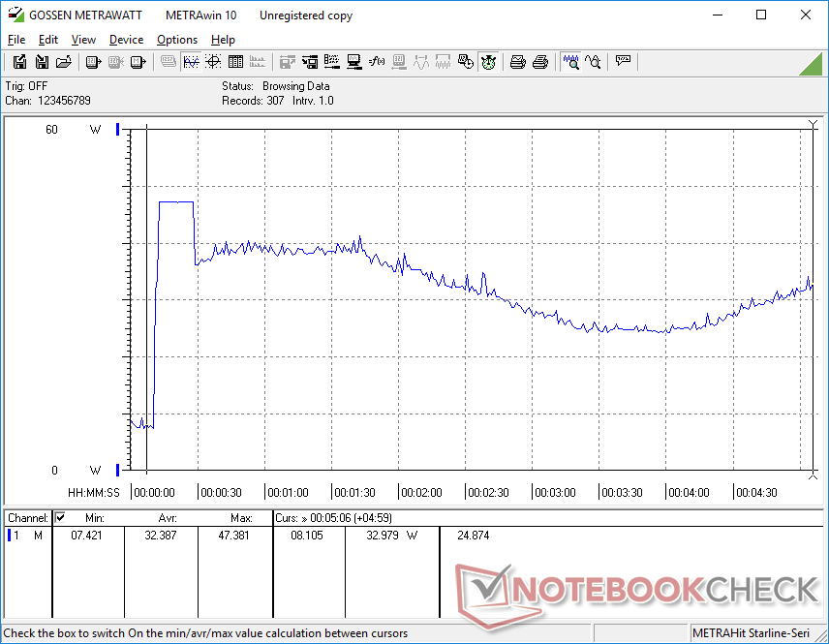Open the View menu
This screenshot has height=644, width=829.
pos(83,40)
